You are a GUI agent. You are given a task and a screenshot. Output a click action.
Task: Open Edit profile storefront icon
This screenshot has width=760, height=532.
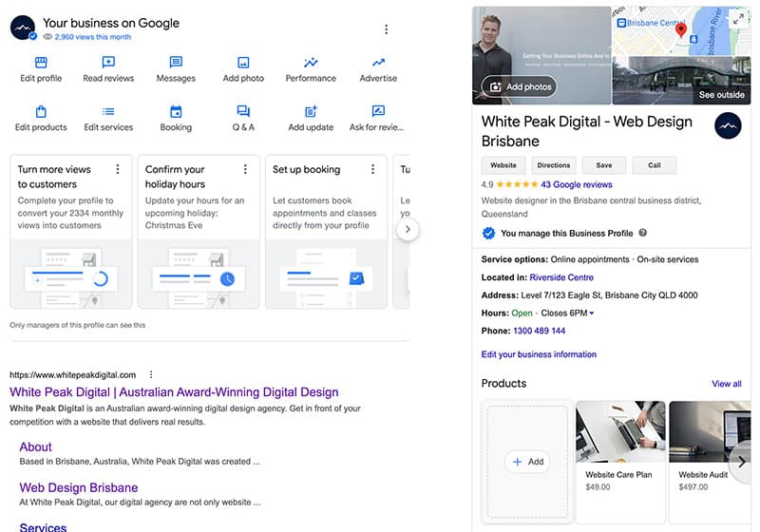41,62
